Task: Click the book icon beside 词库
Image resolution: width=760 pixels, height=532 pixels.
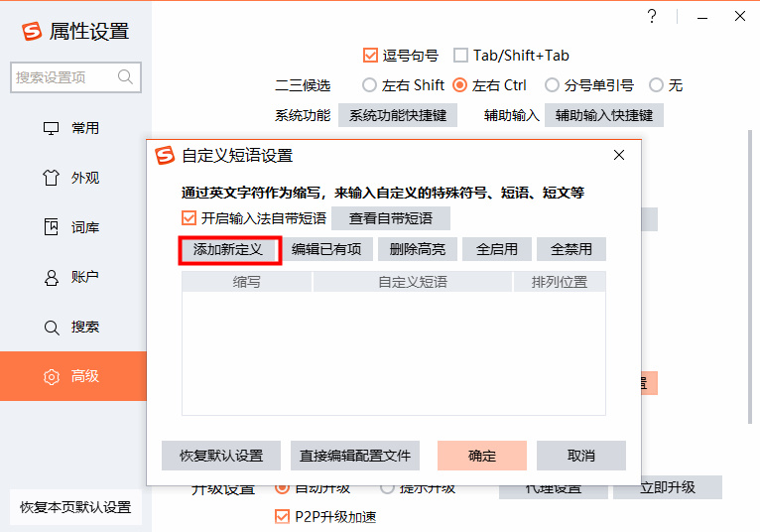Action: pyautogui.click(x=51, y=227)
